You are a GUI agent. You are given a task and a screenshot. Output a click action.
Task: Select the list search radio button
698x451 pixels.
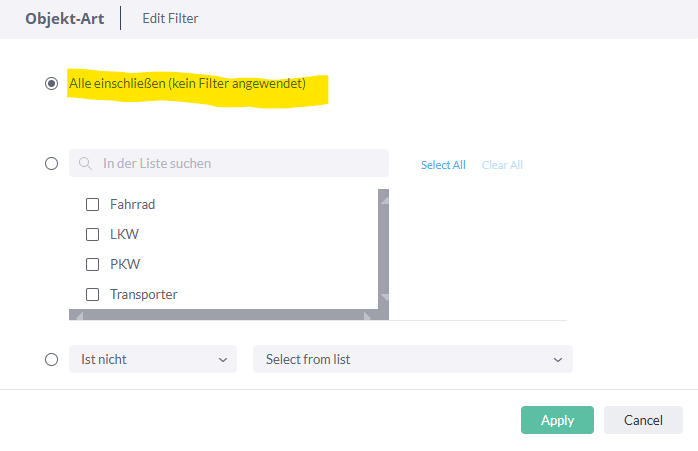pyautogui.click(x=52, y=164)
